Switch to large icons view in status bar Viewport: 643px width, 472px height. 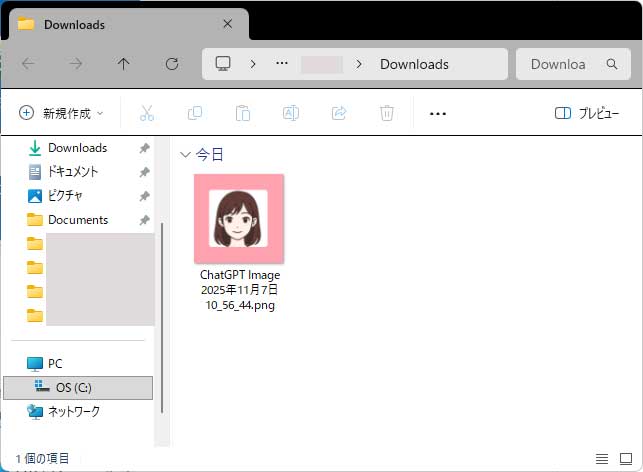[x=626, y=458]
